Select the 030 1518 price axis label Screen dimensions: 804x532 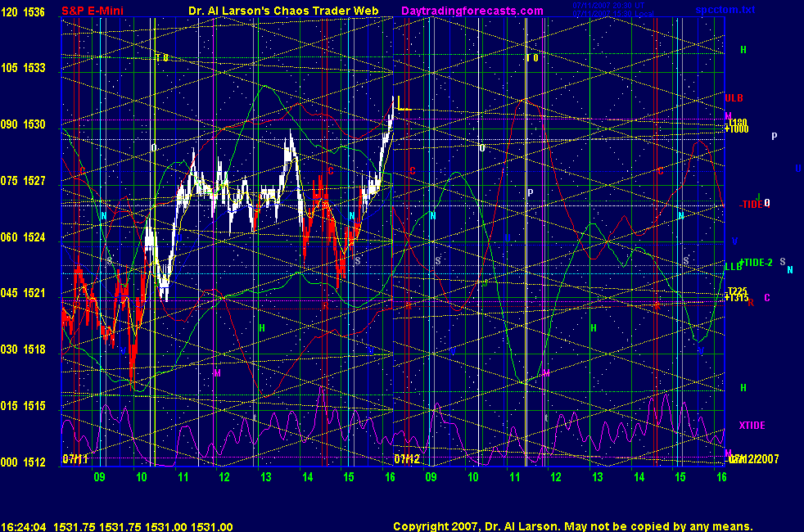tap(23, 349)
